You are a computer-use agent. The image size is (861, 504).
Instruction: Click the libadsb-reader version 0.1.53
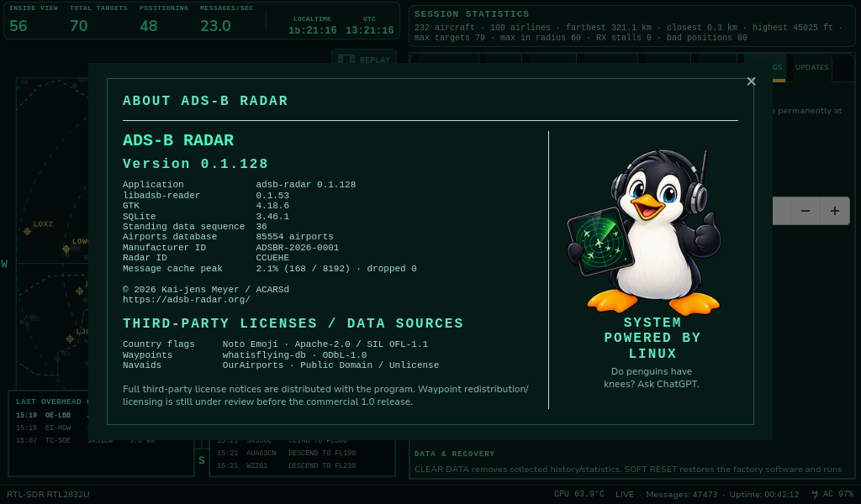point(272,196)
